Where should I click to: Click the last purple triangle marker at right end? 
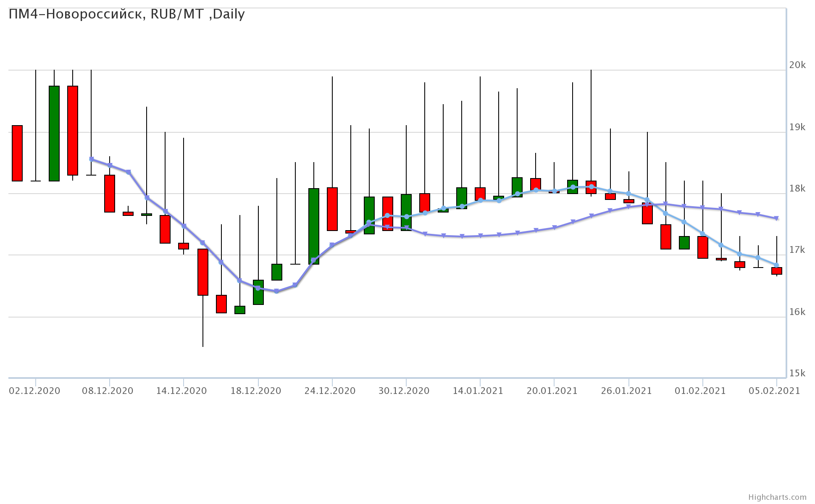776,218
